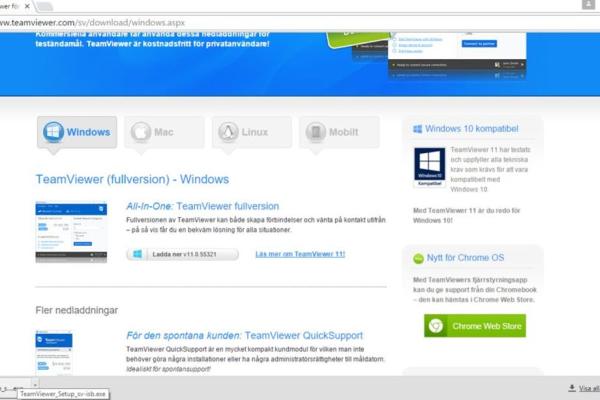The height and width of the screenshot is (400, 600).
Task: Click Nytt för Chrome OS heading
Action: coord(465,258)
